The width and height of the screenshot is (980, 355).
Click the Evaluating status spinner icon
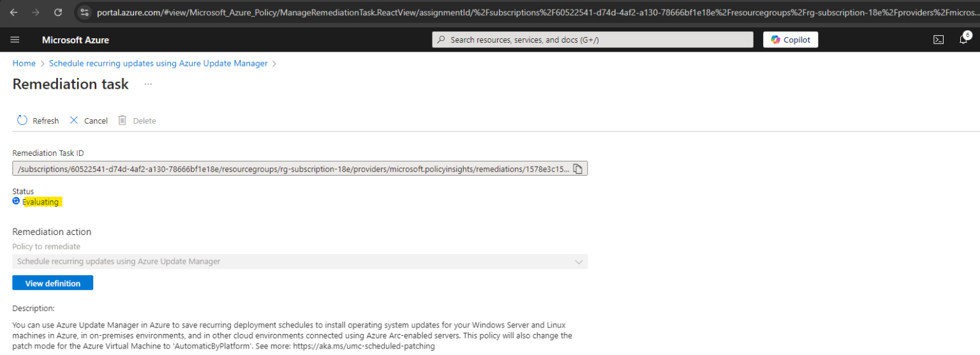coord(16,201)
